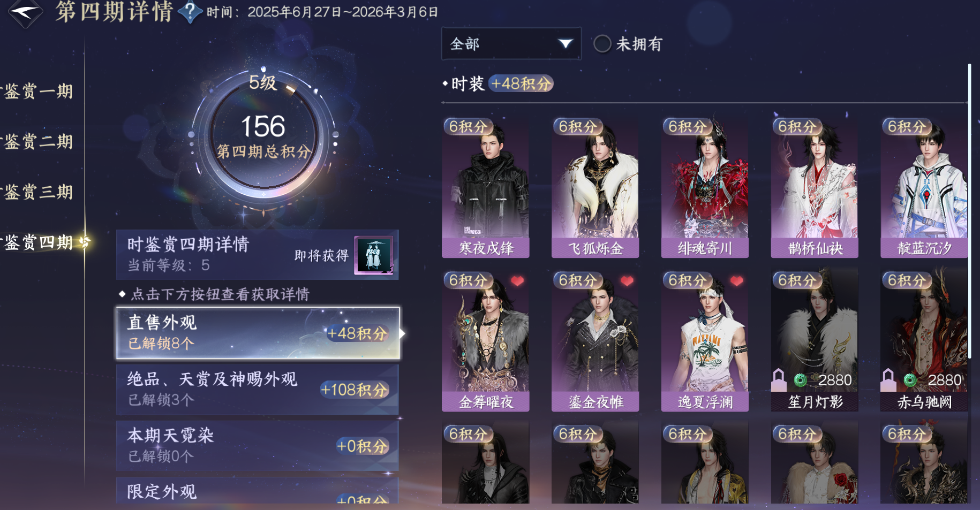Switch to 鉴赏三期 tab
This screenshot has height=510, width=980.
[x=39, y=192]
